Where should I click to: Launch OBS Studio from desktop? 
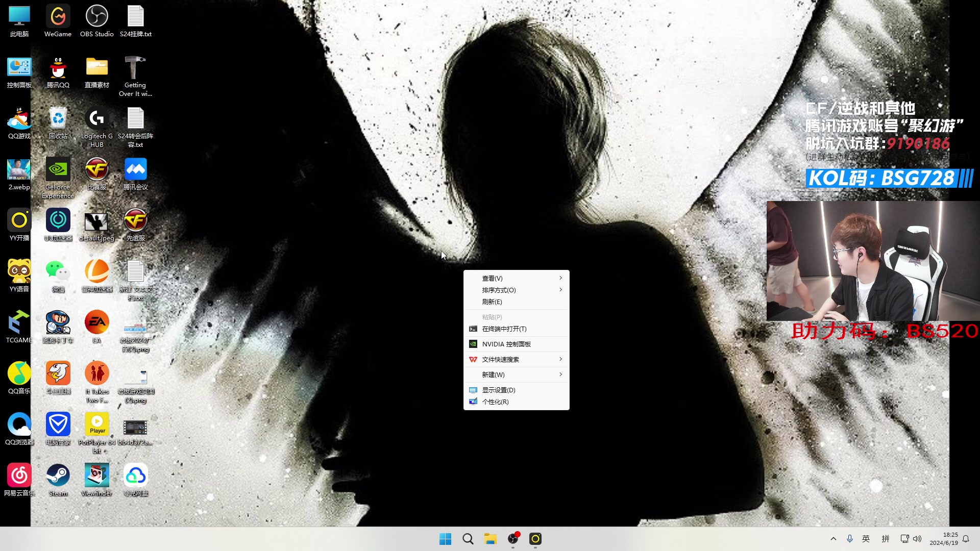pos(96,21)
